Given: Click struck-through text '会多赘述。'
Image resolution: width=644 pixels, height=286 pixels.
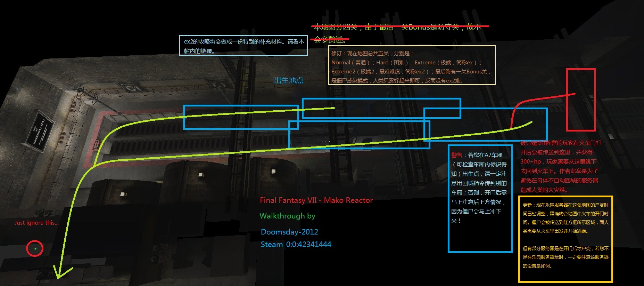Looking at the screenshot, I should tap(330, 39).
